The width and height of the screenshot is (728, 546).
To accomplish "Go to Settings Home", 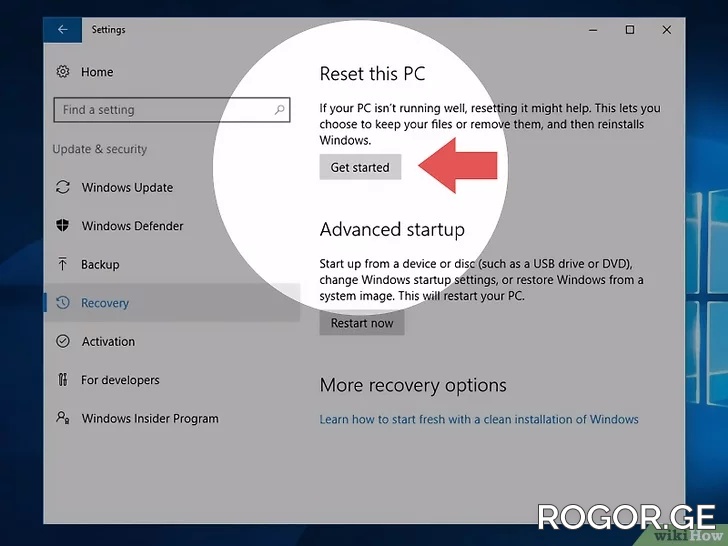I will point(97,72).
